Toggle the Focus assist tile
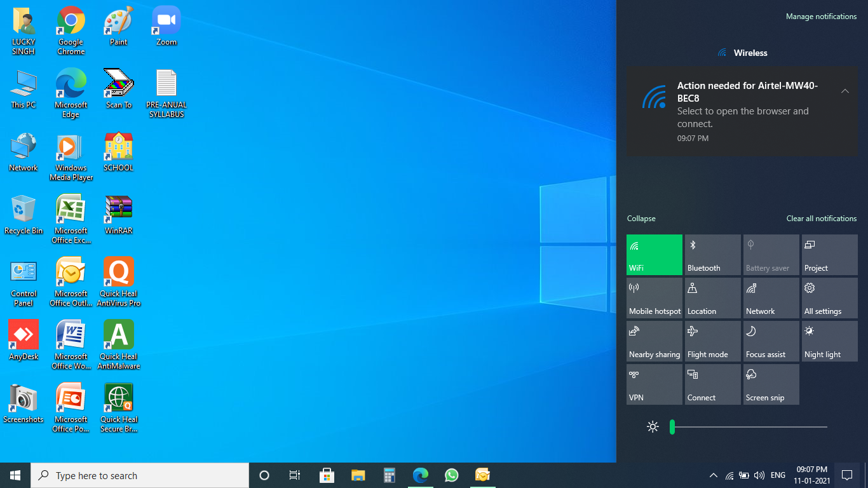 pos(771,341)
